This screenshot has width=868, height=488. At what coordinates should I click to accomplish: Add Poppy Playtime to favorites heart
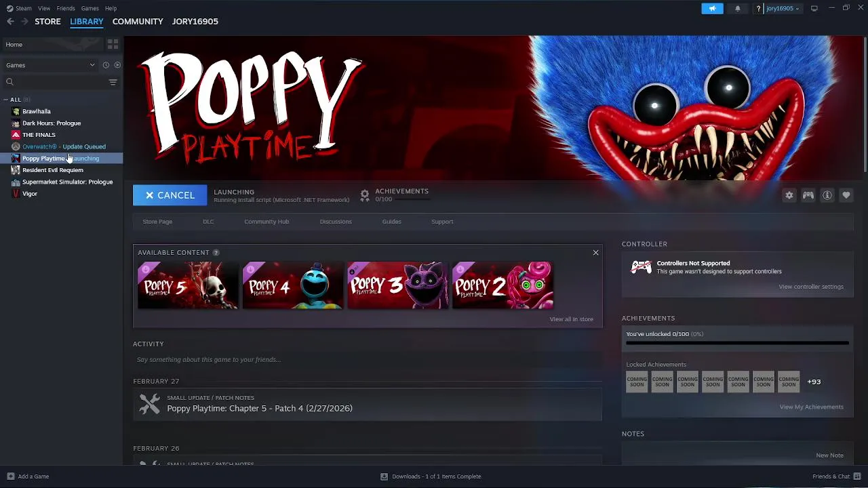(x=846, y=195)
